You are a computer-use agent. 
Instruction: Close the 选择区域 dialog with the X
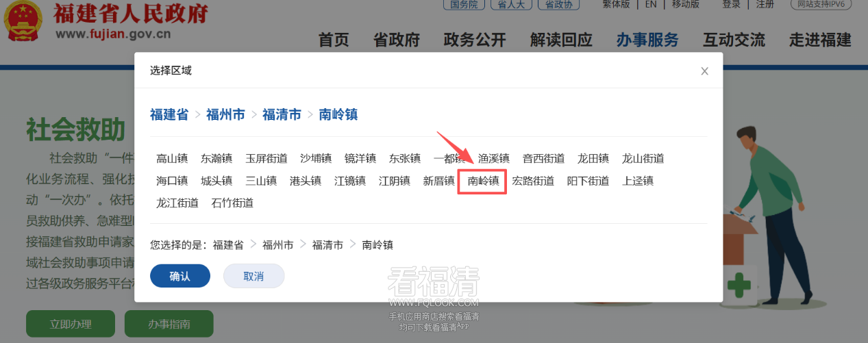click(704, 71)
